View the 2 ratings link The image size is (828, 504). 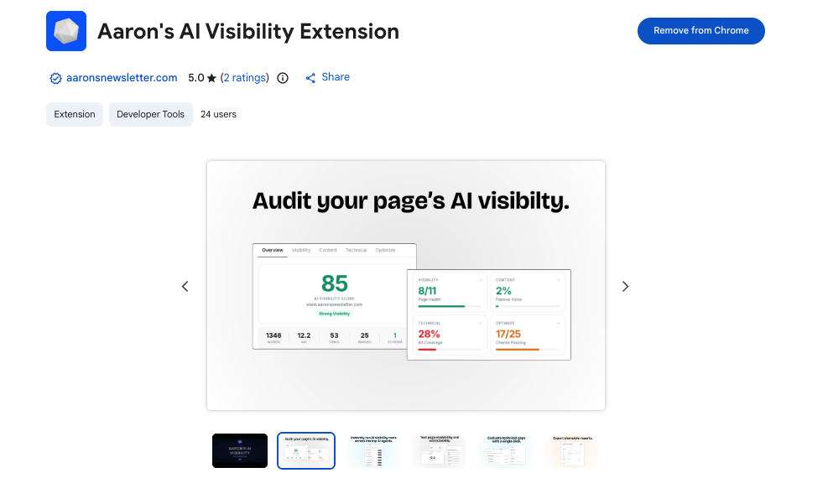[x=244, y=77]
